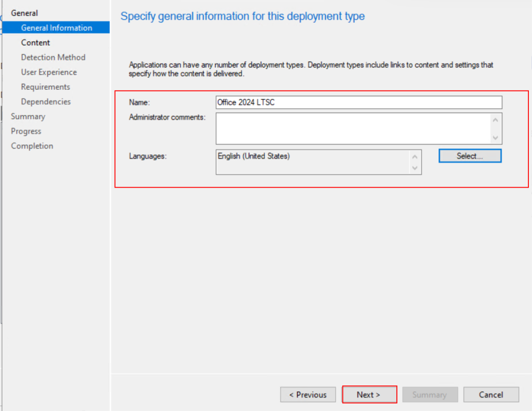Viewport: 532px width, 411px height.
Task: Open the Dependencies step in sidebar
Action: (46, 102)
